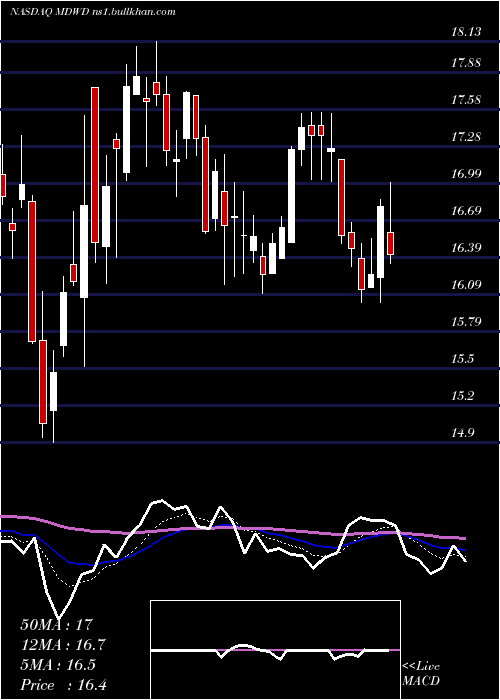Click the 15.79 price label

click(466, 321)
